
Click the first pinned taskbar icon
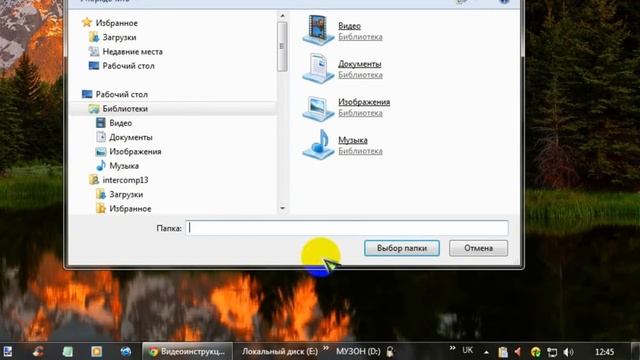8,351
